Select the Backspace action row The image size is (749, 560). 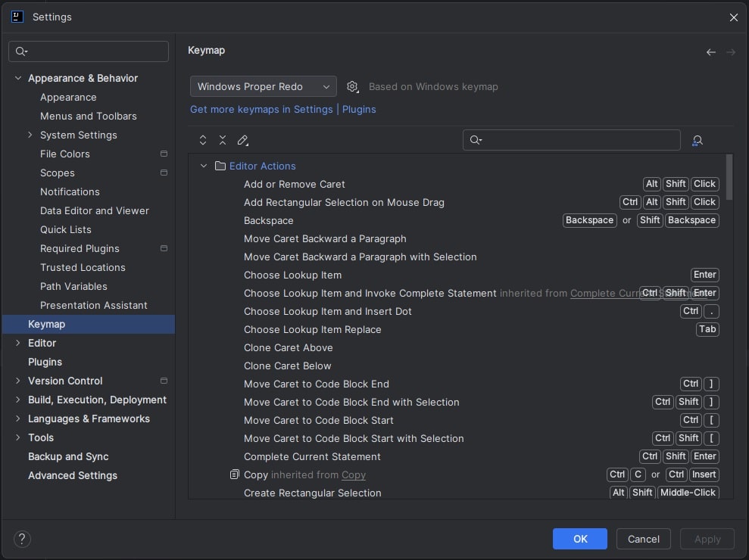click(x=268, y=220)
